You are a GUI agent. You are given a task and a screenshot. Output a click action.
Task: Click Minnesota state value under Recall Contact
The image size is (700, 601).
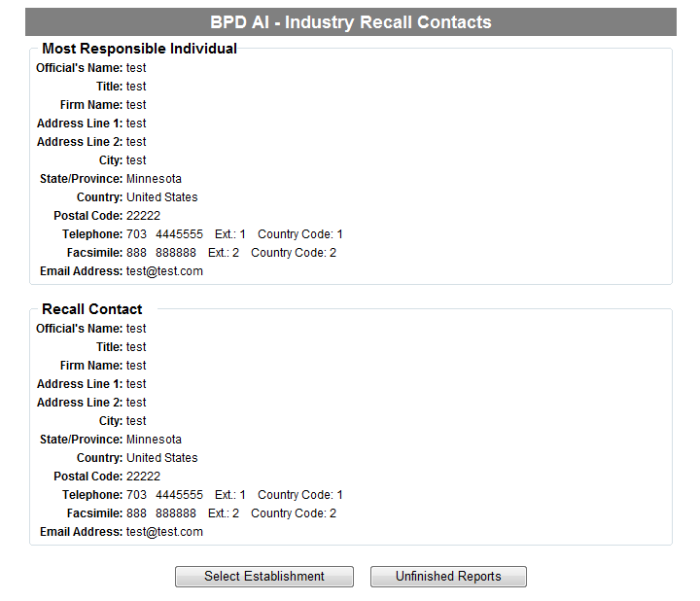tap(154, 440)
